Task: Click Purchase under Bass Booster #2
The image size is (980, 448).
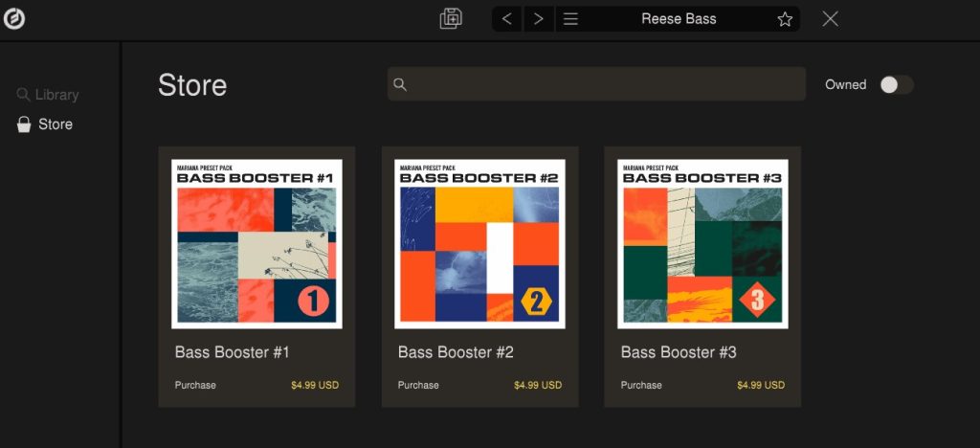Action: 418,385
